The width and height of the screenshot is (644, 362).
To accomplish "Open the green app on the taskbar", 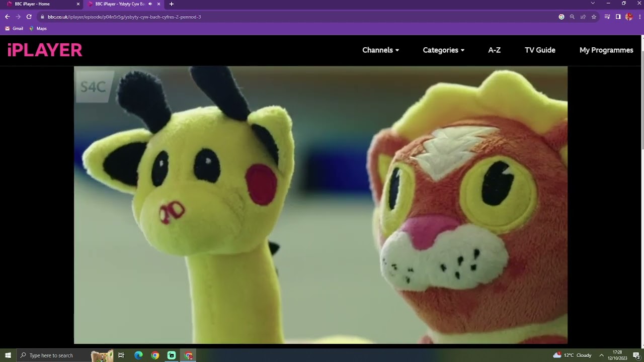I will 172,355.
